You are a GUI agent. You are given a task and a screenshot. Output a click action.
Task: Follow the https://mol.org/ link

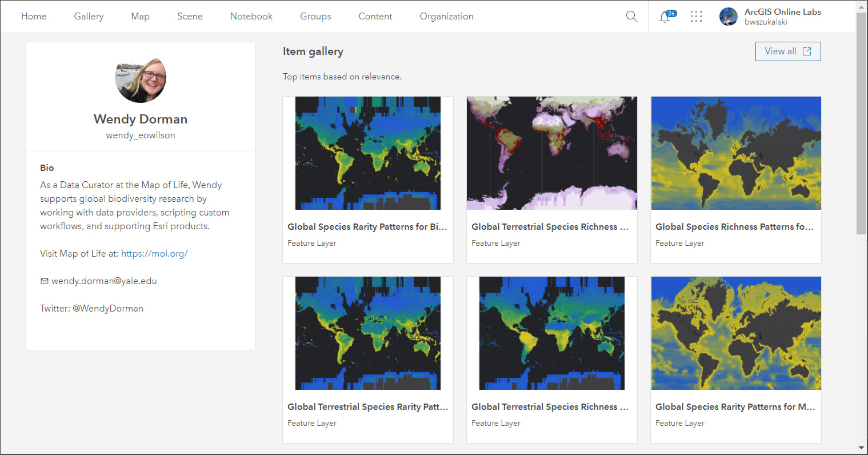coord(154,254)
